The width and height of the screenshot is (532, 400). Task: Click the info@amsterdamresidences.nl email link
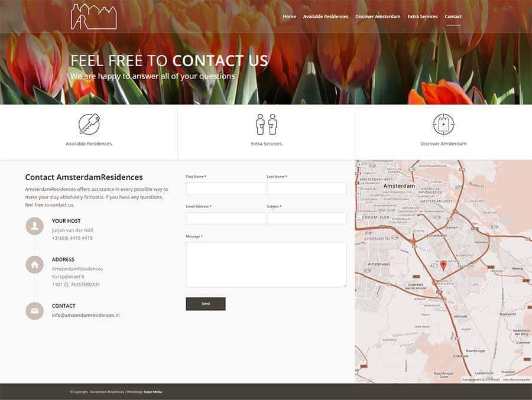tap(86, 315)
